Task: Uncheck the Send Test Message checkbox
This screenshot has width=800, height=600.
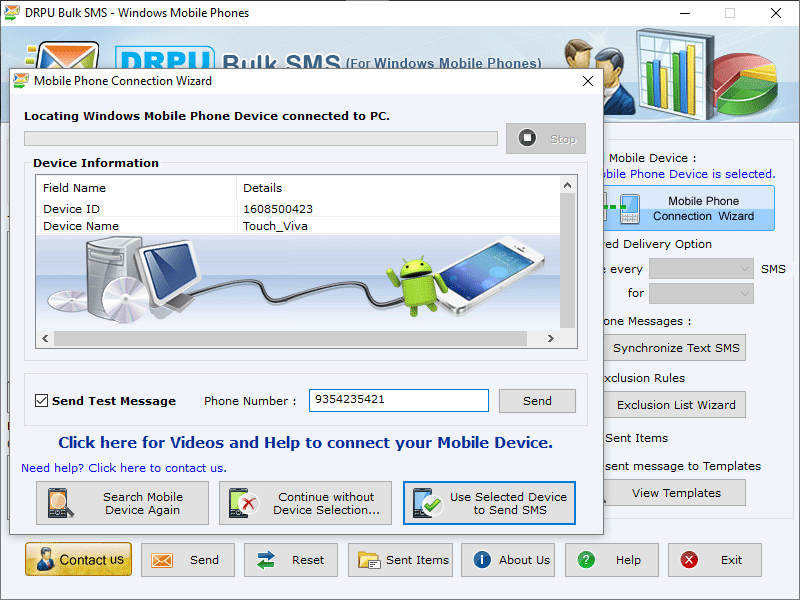Action: pyautogui.click(x=39, y=400)
